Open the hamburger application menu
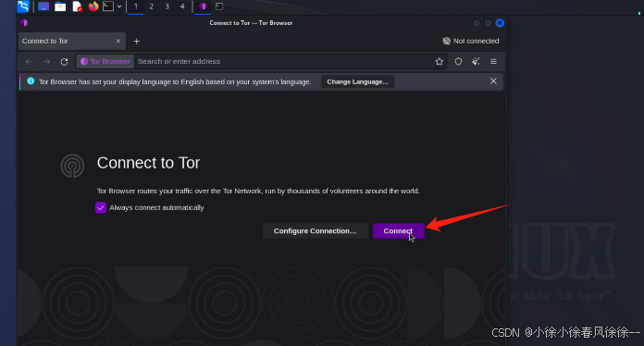644x346 pixels. (493, 62)
